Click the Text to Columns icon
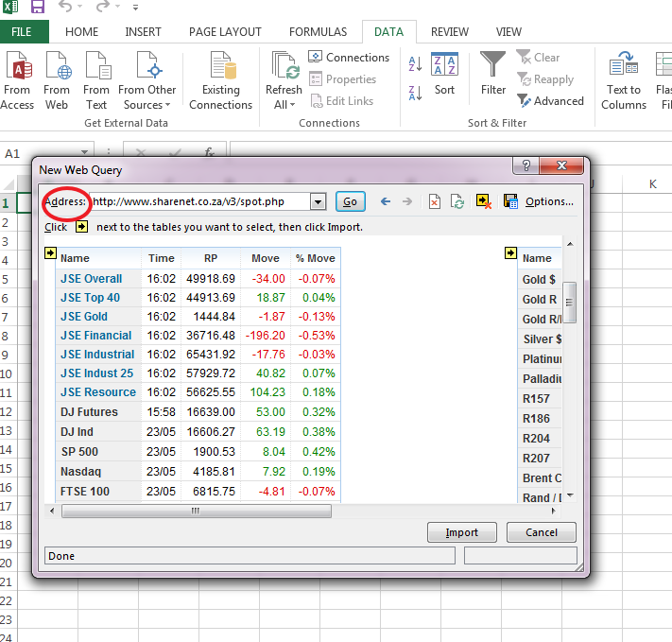The image size is (672, 642). coord(624,64)
